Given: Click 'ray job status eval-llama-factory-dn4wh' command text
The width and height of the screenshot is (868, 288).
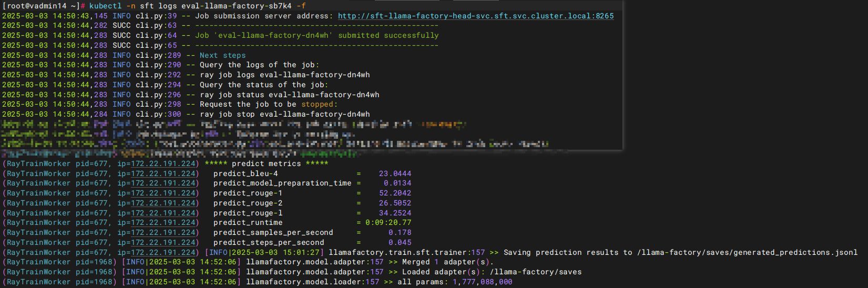Looking at the screenshot, I should (x=289, y=95).
